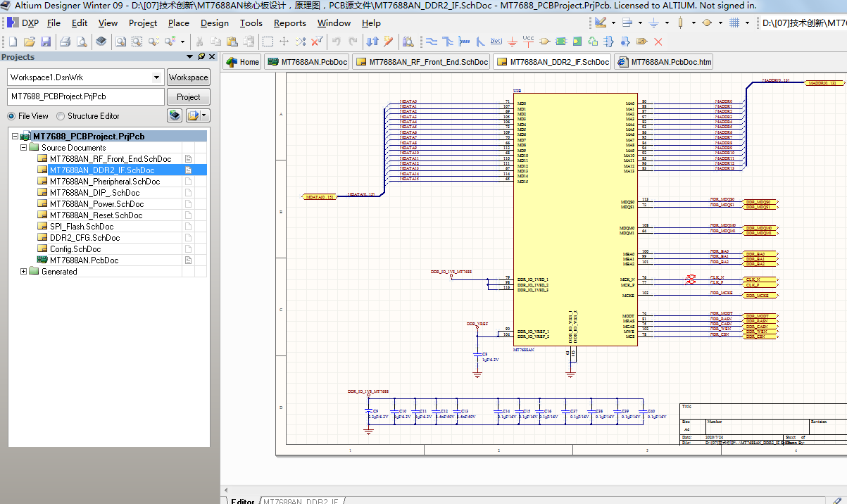This screenshot has height=504, width=847.
Task: Select MT7688AN_DIP_.SchDoc in the tree
Action: [x=94, y=193]
